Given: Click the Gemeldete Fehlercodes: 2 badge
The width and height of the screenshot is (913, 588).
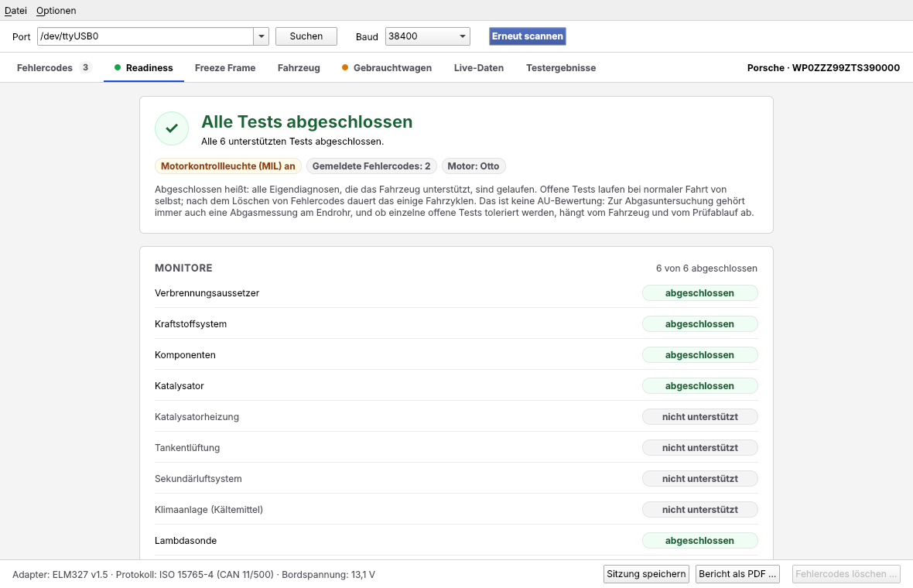Looking at the screenshot, I should click(371, 166).
